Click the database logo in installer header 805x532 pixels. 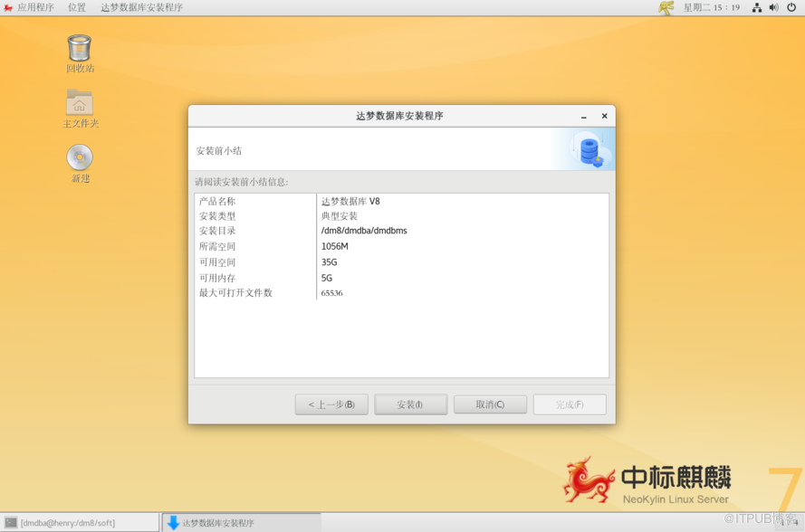click(x=589, y=150)
